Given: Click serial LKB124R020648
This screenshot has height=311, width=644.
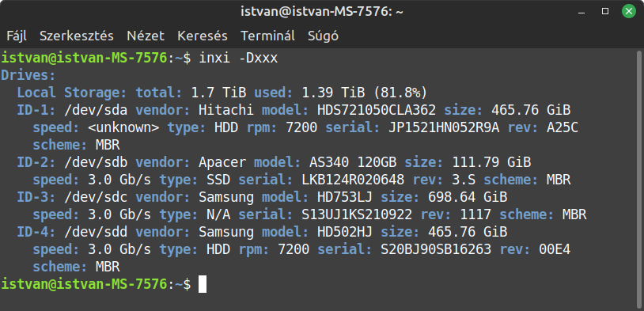Looking at the screenshot, I should 353,180.
